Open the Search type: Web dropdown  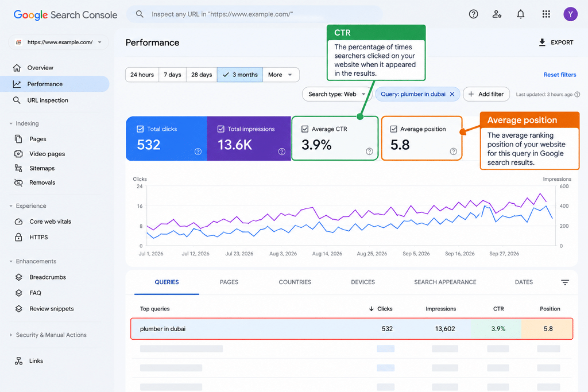336,94
